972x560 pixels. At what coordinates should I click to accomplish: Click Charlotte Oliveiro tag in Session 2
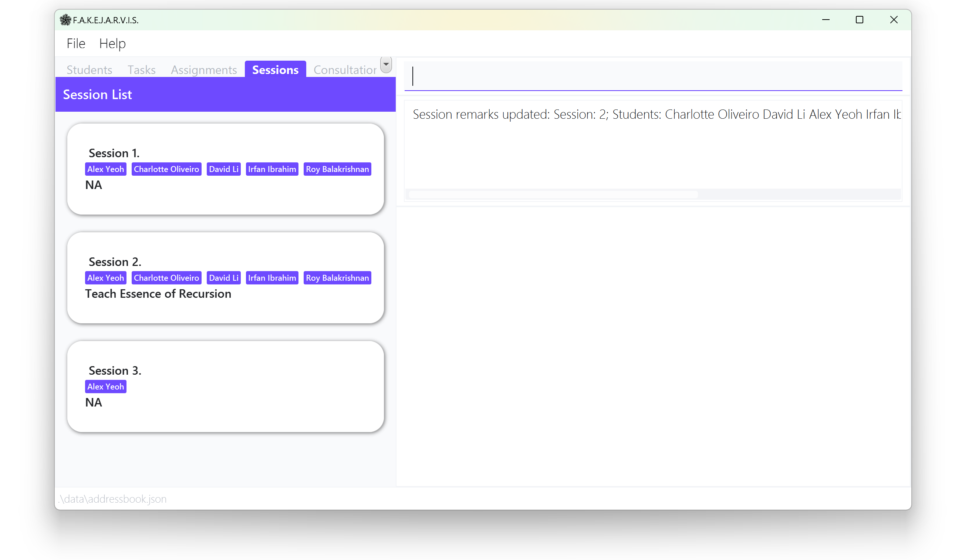pyautogui.click(x=166, y=278)
